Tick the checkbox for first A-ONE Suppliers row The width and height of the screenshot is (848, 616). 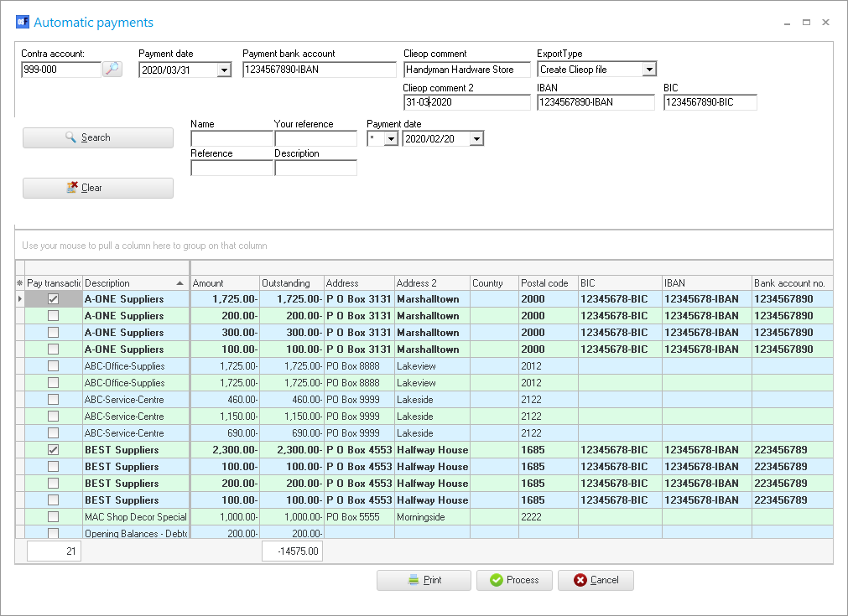53,299
